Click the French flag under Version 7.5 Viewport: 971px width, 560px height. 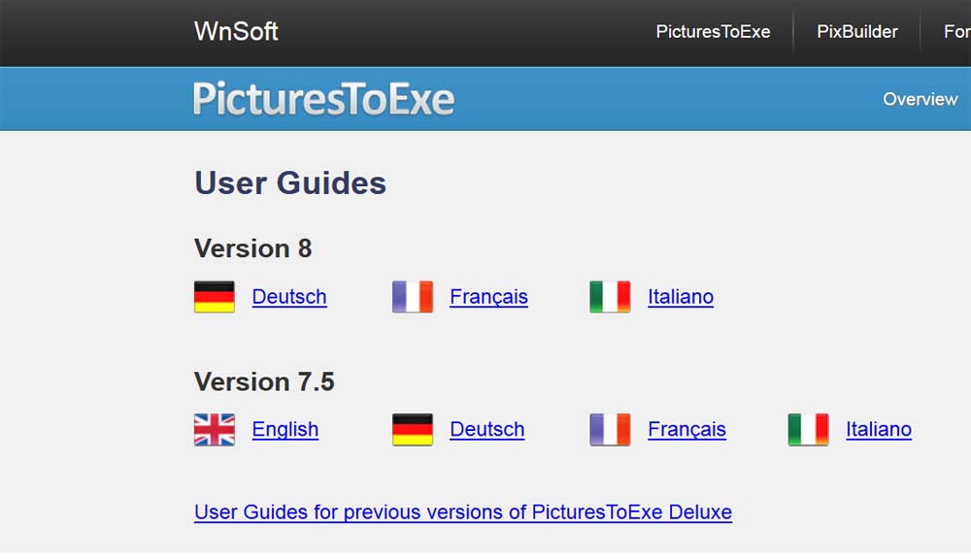coord(610,429)
